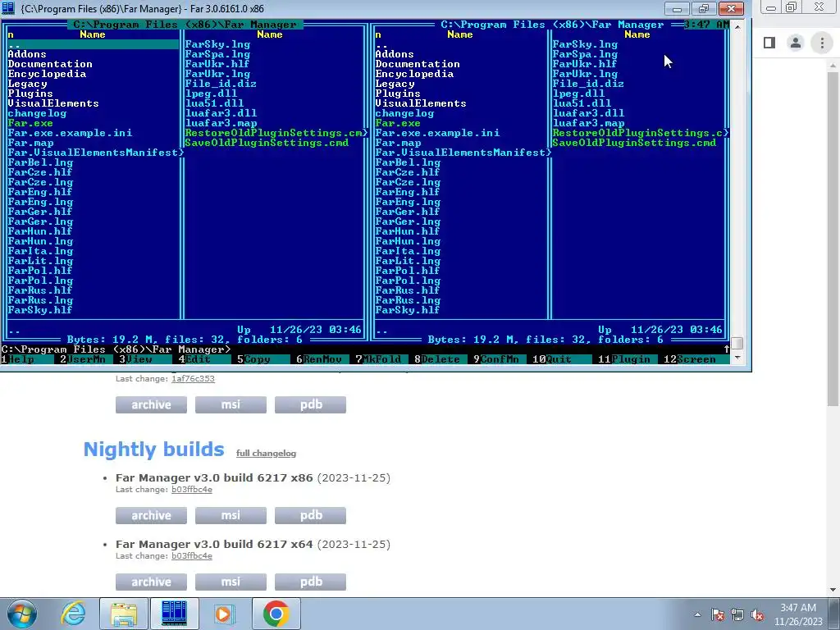Select FarEng.lng in left panel
This screenshot has width=840, height=630.
[41, 202]
